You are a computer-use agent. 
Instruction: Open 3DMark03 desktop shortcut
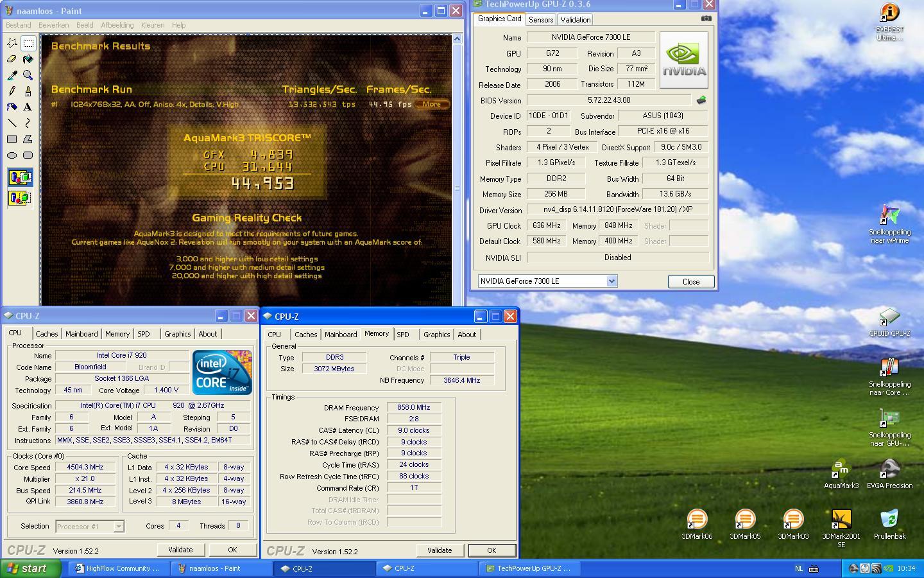tap(793, 525)
